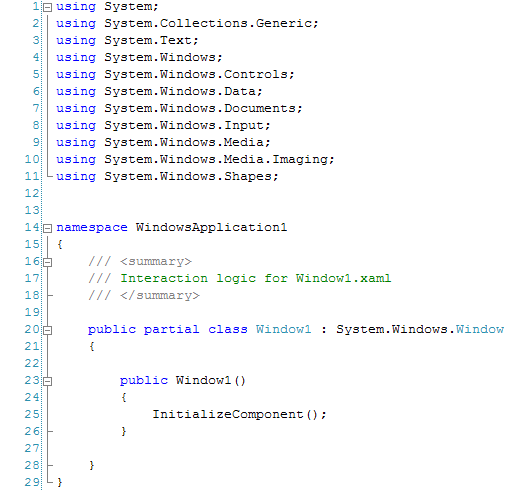
Task: Collapse the Window1 constructor body
Action: click(48, 381)
